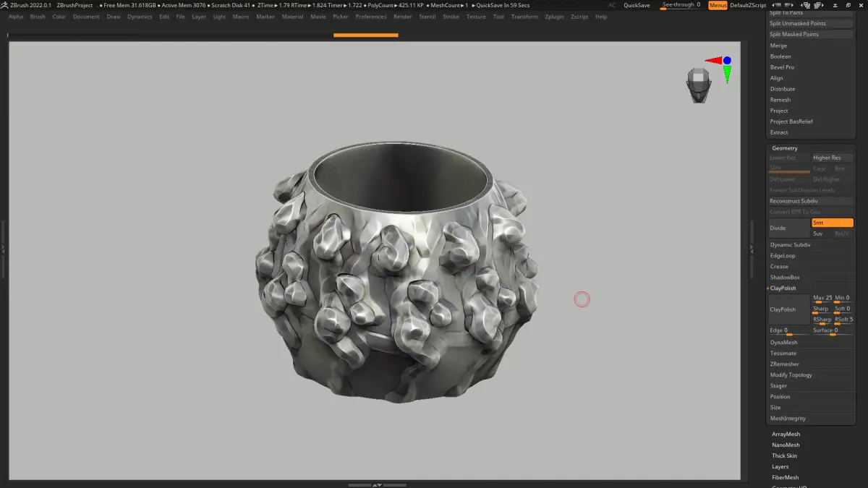Toggle the AC button in title bar

point(612,5)
